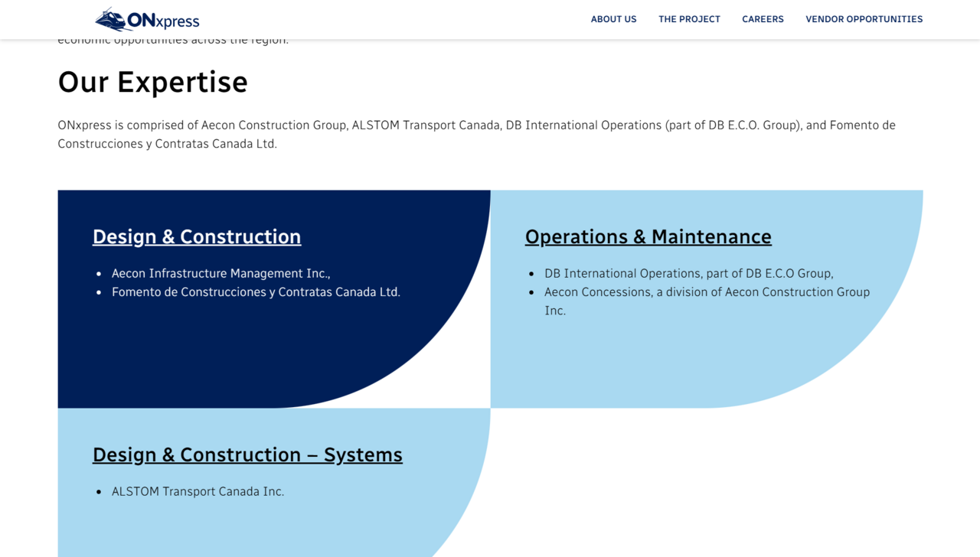980x557 pixels.
Task: Follow the Operations & Maintenance heading link
Action: point(648,236)
